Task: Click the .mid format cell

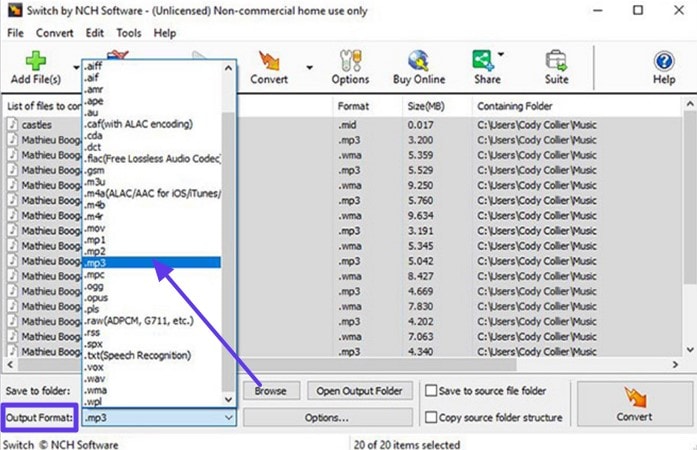Action: point(347,125)
